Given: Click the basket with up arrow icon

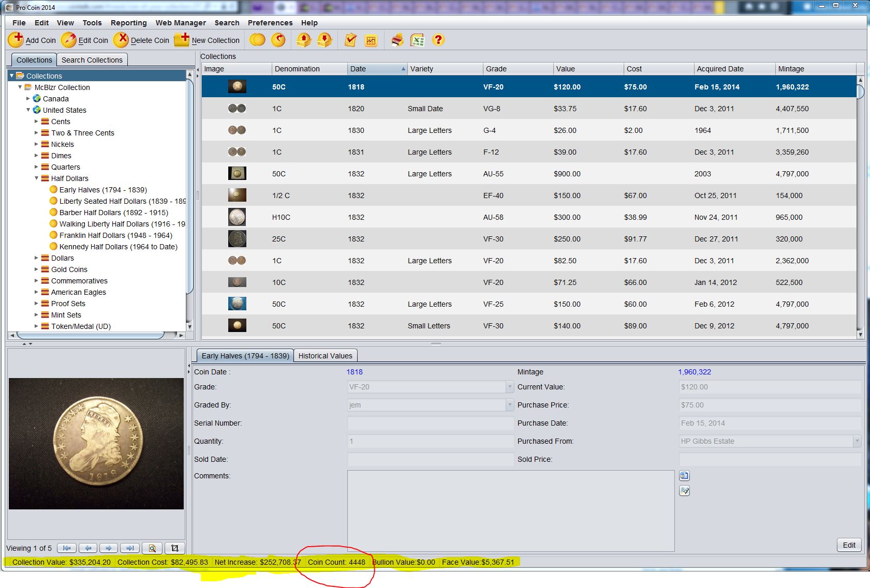Looking at the screenshot, I should coord(304,40).
